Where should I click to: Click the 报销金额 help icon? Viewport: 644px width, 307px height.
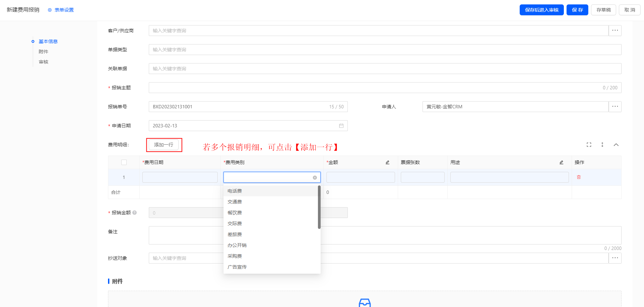(135, 213)
